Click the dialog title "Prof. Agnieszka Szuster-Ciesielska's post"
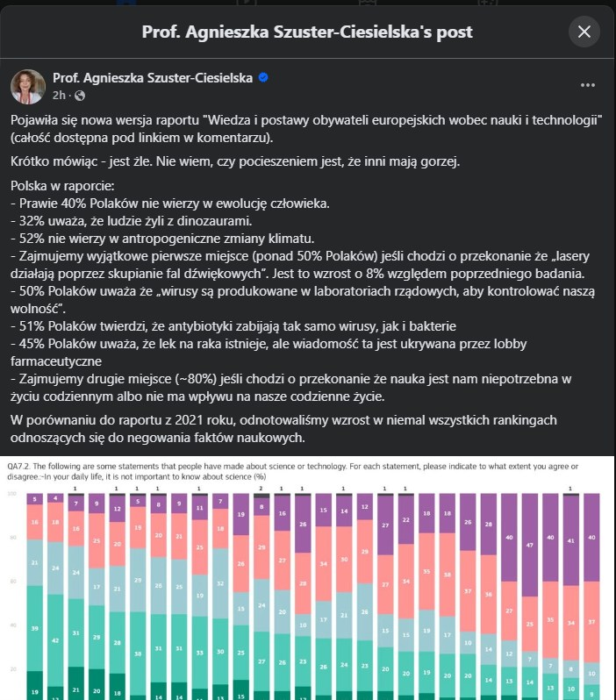616x700 pixels. (307, 32)
